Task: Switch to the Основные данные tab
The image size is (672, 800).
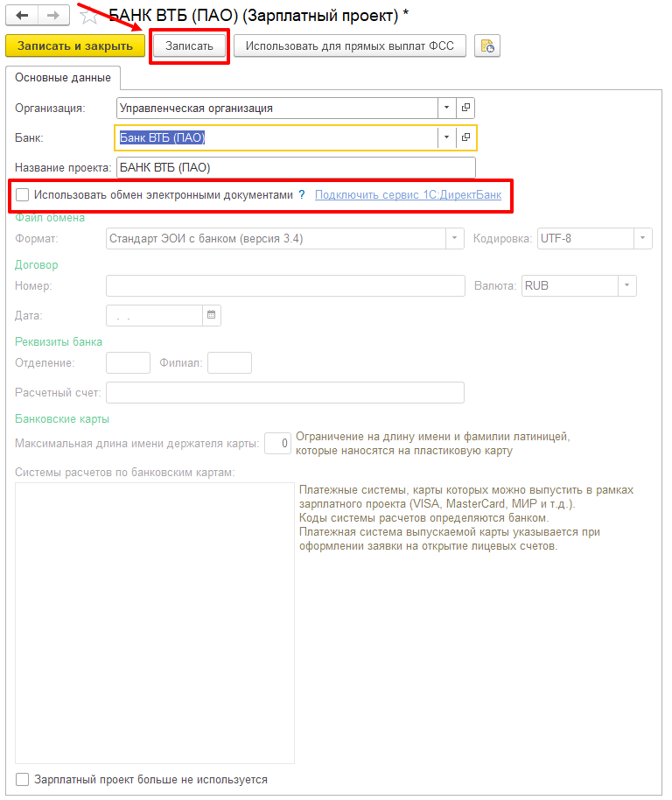Action: pos(63,78)
